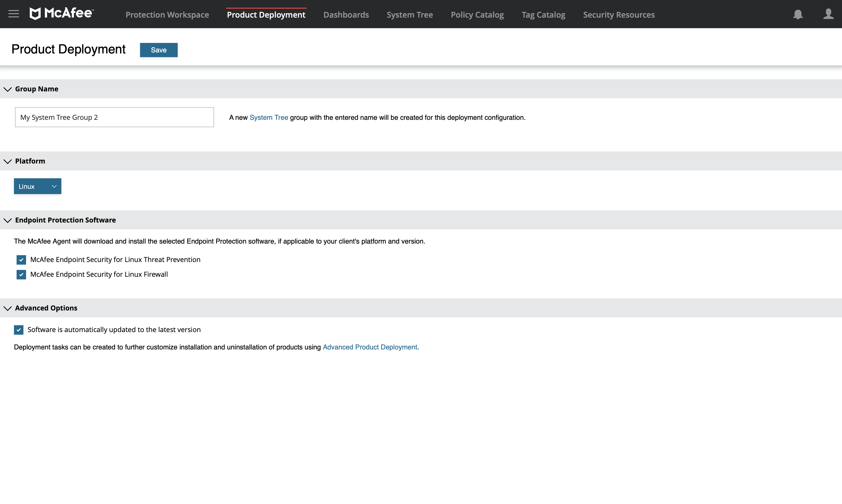Open the hamburger main menu
This screenshot has width=842, height=504.
[14, 14]
